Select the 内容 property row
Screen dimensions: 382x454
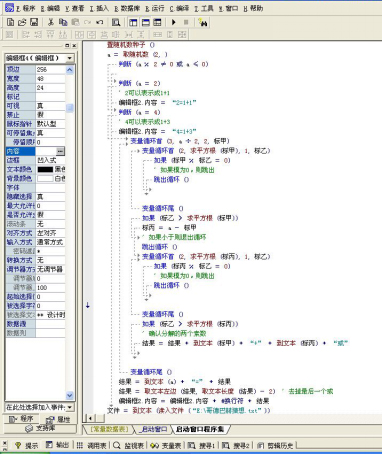tap(35, 151)
